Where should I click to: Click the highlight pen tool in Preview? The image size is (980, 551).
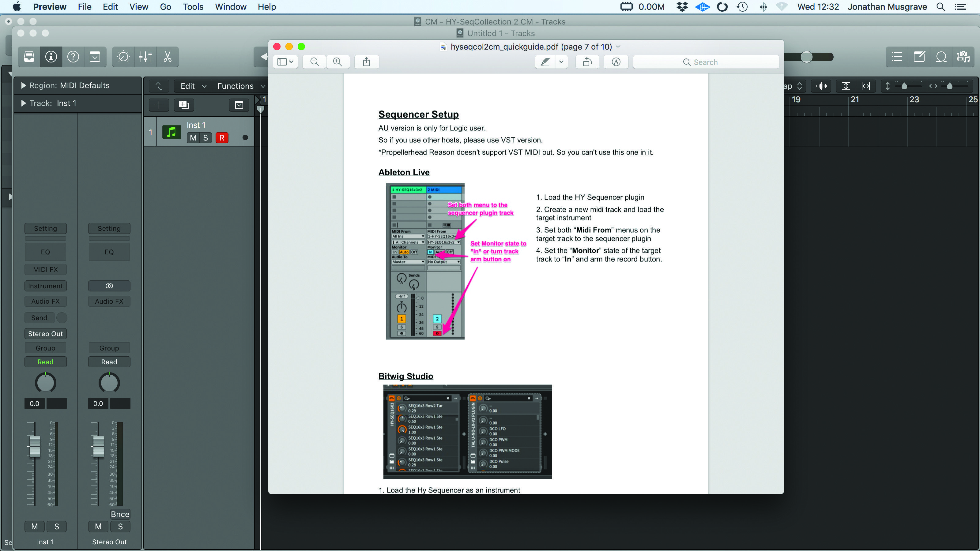[x=545, y=62]
